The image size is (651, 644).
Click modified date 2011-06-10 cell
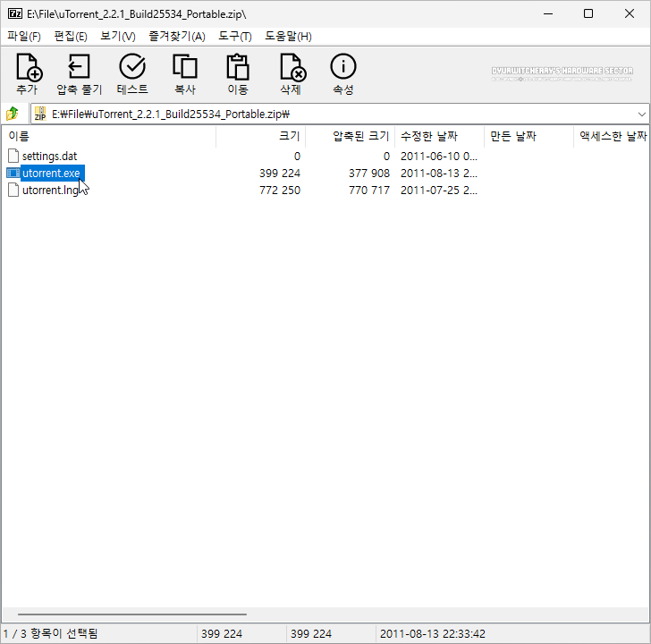click(439, 157)
